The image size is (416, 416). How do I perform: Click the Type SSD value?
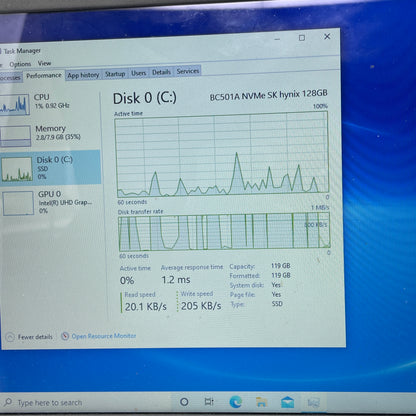(277, 304)
